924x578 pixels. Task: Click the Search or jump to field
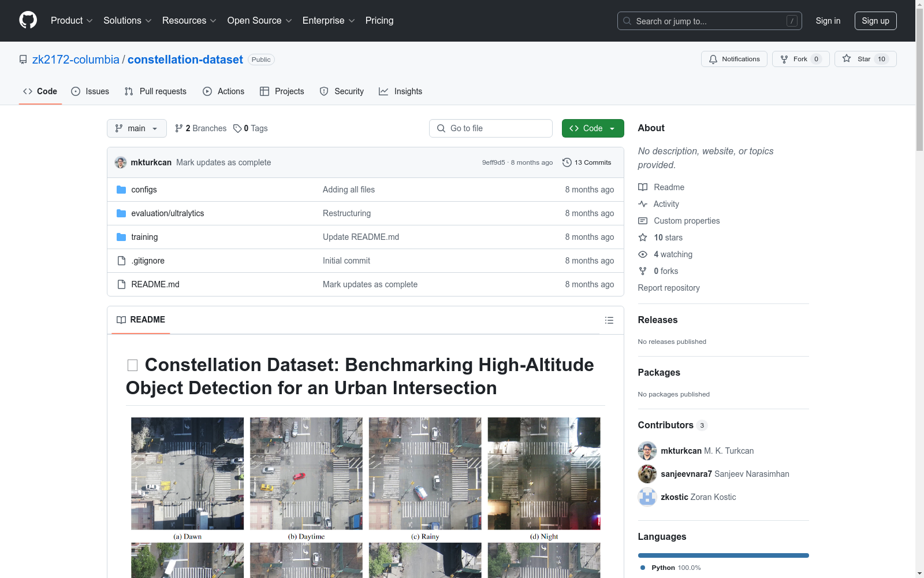pyautogui.click(x=710, y=21)
